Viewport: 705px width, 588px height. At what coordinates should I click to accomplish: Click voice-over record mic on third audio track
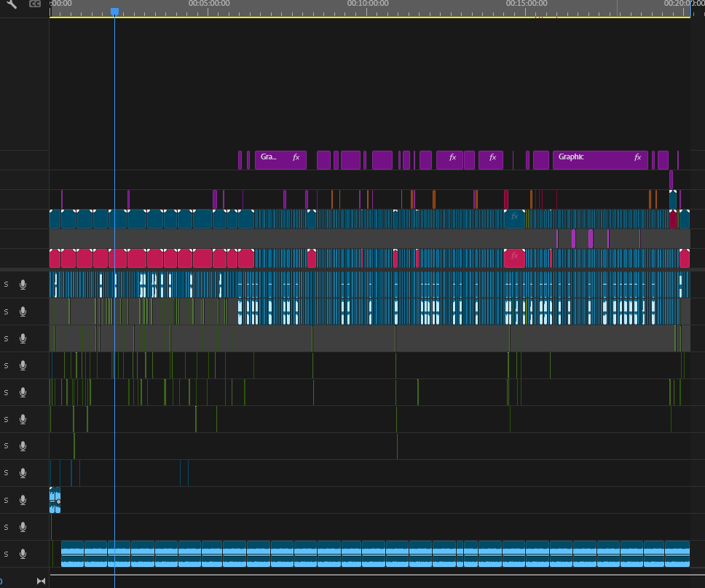tap(23, 338)
